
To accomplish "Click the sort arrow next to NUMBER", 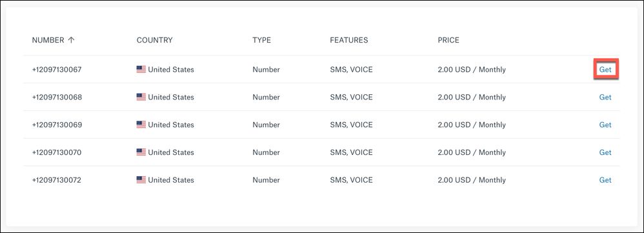I will 71,40.
